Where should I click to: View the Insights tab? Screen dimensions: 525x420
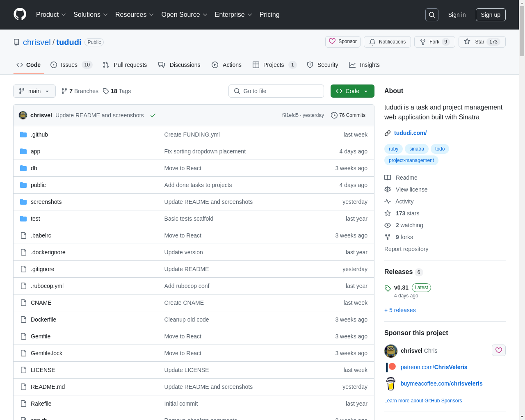point(364,65)
